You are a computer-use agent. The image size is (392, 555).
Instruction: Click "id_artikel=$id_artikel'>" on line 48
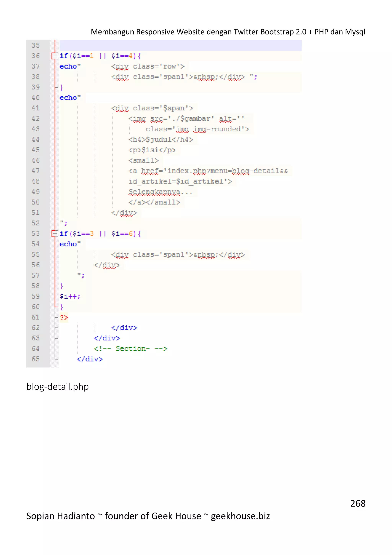click(180, 181)
